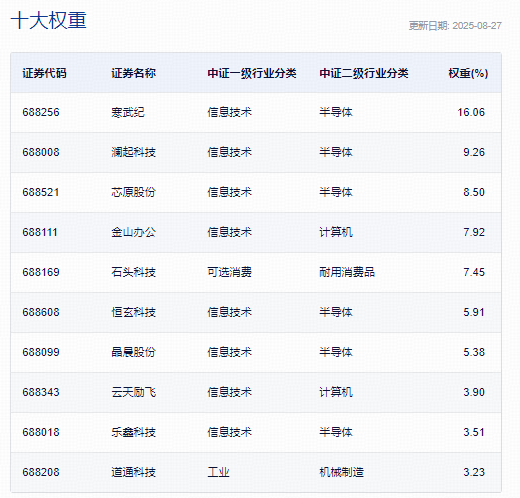Click weight value 3.51 for 乐鑫科技
The height and width of the screenshot is (498, 520).
pos(474,432)
